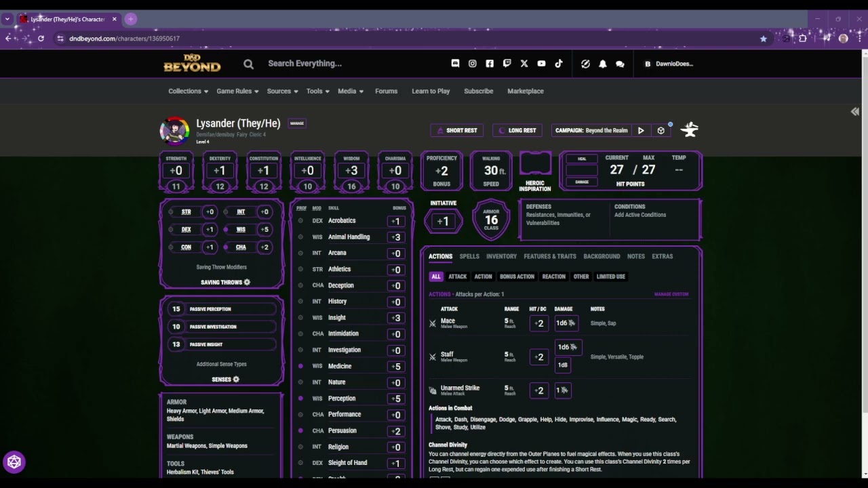Reload the page in browser
The image size is (868, 488).
tap(41, 39)
